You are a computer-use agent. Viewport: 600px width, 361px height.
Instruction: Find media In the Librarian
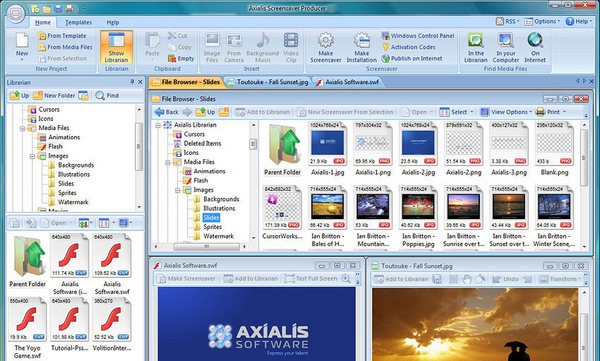[x=476, y=48]
